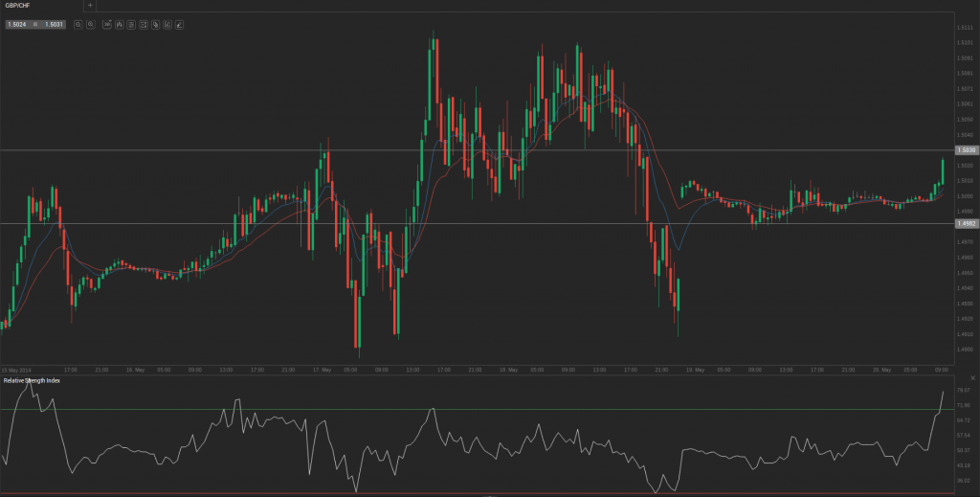The width and height of the screenshot is (980, 497).
Task: Click the Relative Strength Index label
Action: coord(32,381)
